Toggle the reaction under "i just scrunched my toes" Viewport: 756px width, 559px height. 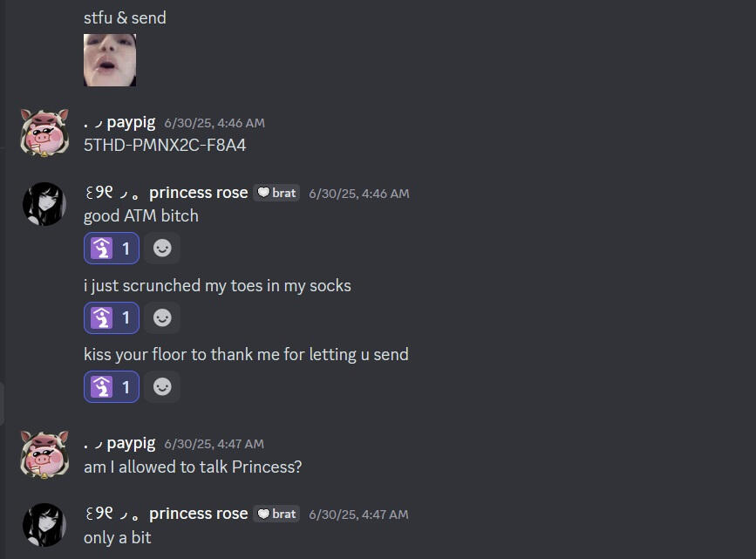coord(112,318)
